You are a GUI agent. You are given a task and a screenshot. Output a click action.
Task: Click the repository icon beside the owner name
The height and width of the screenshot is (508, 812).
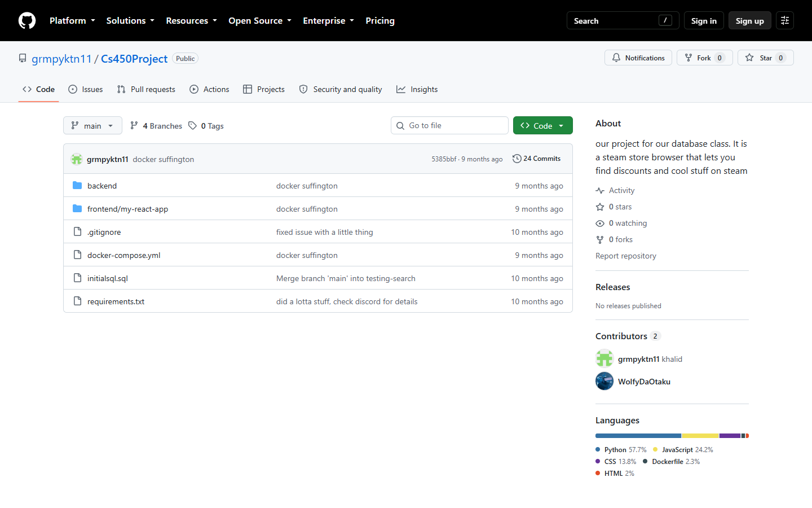pos(23,59)
